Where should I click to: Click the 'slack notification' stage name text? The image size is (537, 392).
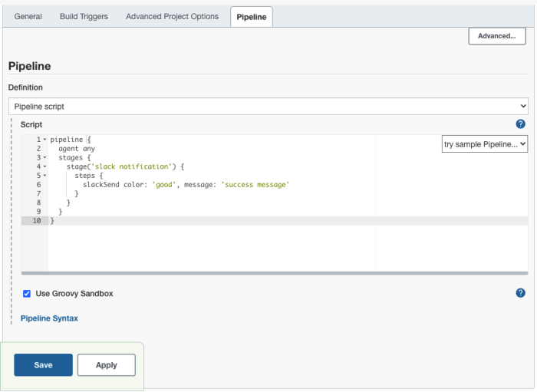131,166
